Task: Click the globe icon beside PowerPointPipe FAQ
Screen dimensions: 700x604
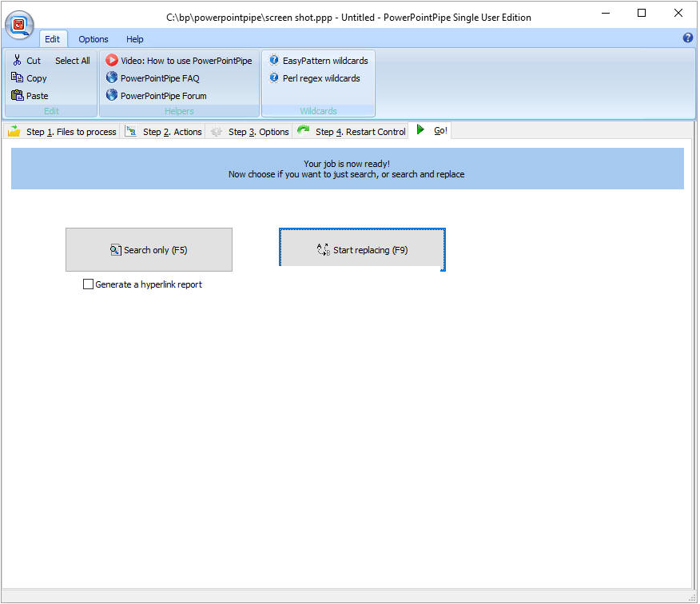Action: pos(112,77)
